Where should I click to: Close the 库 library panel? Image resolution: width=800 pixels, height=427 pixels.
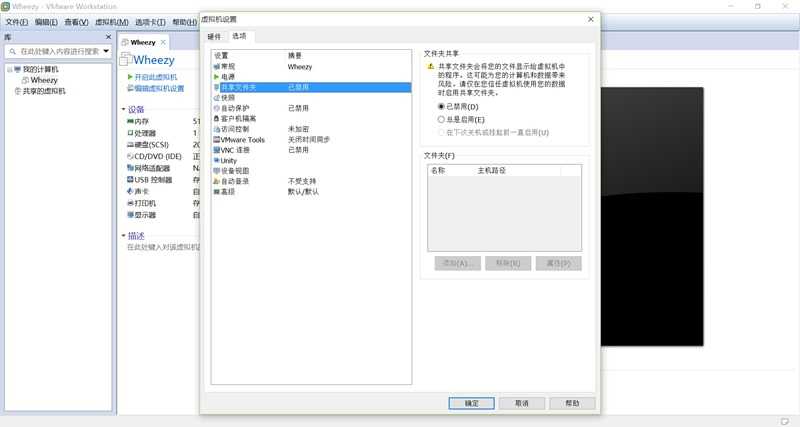108,37
